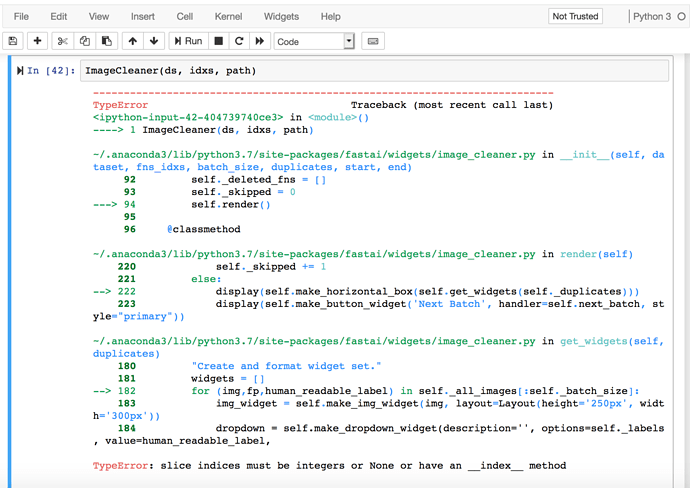Cut selected cell with scissors icon
The height and width of the screenshot is (488, 690).
[63, 41]
